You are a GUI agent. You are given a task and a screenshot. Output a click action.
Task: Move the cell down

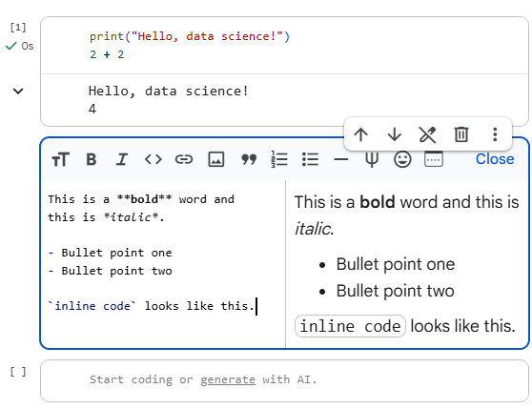[395, 134]
